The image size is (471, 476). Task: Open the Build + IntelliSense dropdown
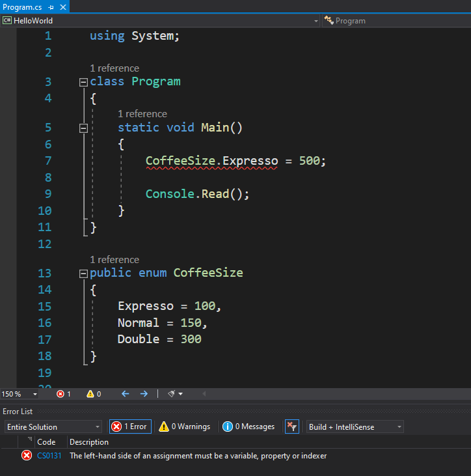coord(355,427)
